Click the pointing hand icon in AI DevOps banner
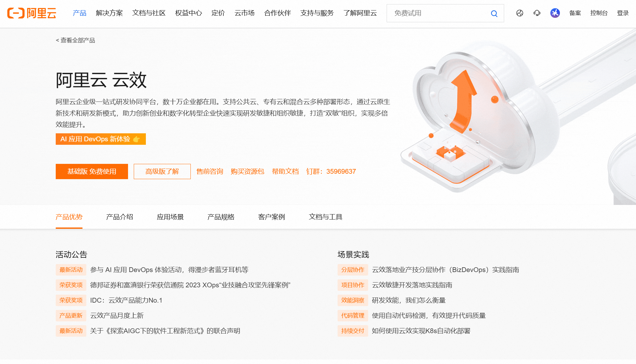The height and width of the screenshot is (364, 636). pyautogui.click(x=137, y=139)
